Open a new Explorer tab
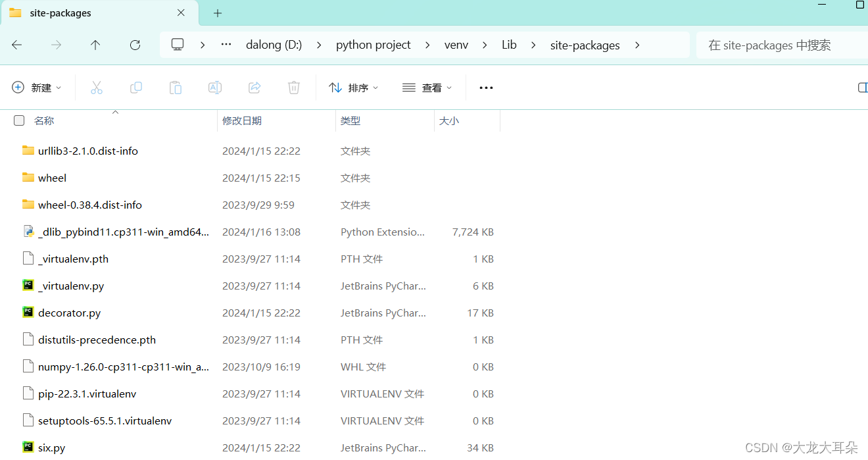The width and height of the screenshot is (868, 460). pos(218,13)
